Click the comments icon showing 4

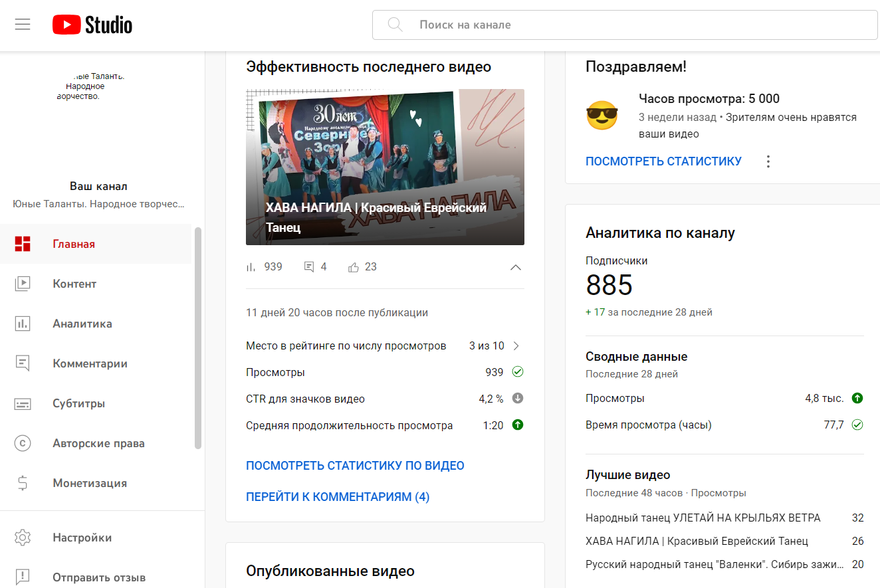(308, 267)
